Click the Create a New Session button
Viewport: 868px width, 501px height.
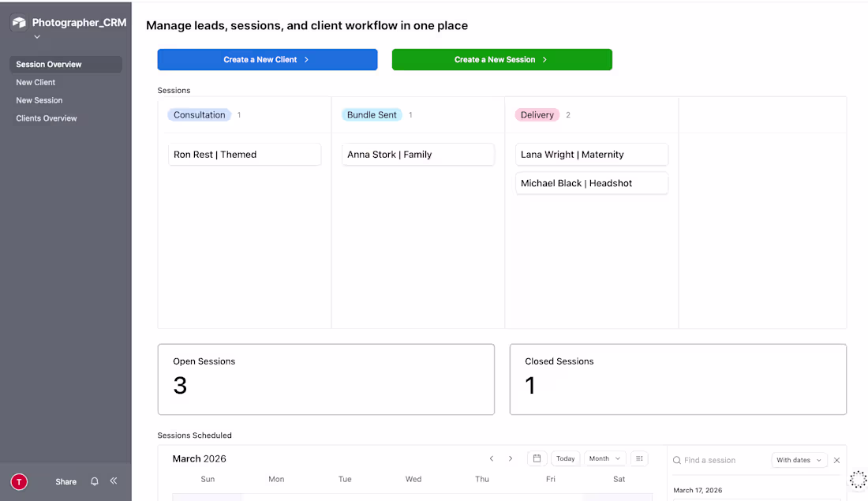[502, 59]
